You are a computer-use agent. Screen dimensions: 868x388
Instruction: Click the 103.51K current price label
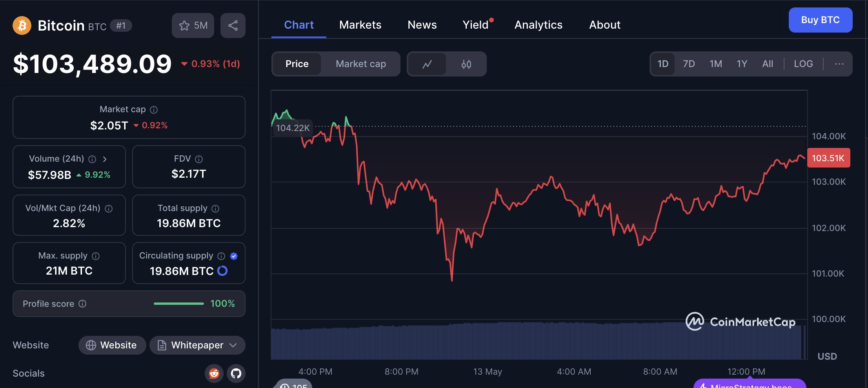pos(828,158)
